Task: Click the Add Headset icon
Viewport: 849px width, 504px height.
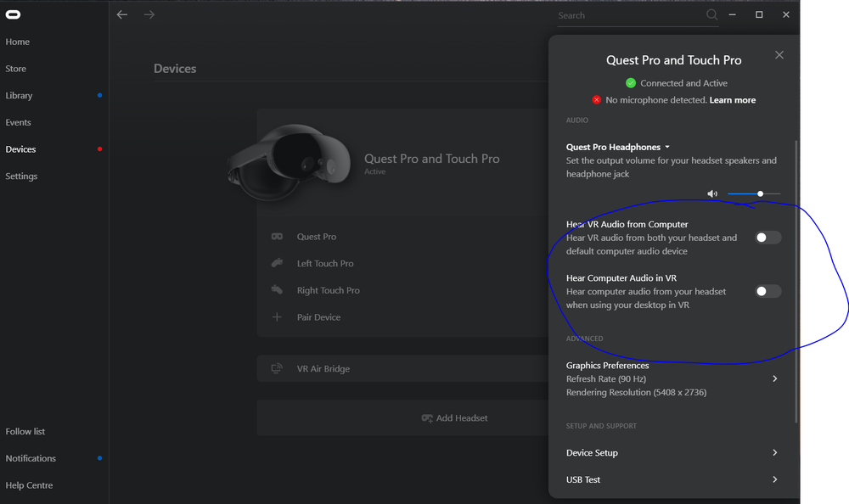Action: (x=427, y=418)
